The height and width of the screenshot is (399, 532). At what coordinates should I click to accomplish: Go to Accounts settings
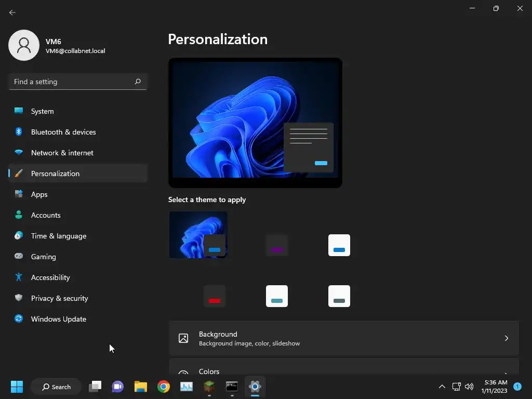click(x=78, y=215)
